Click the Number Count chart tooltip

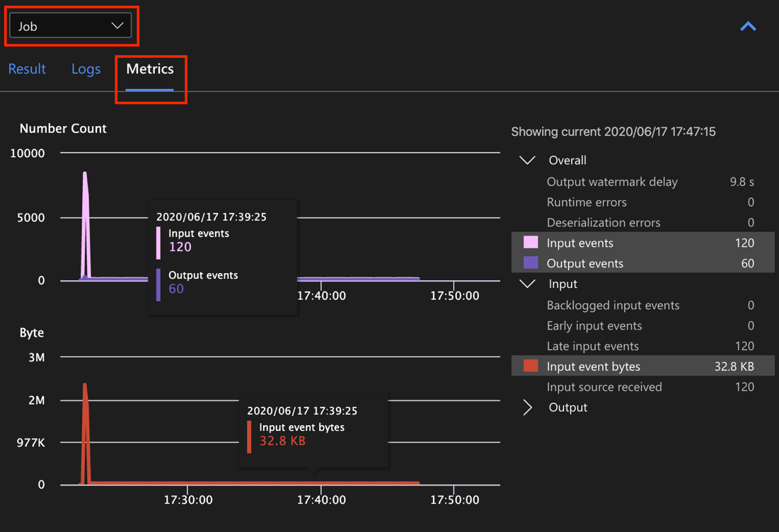[x=222, y=257]
